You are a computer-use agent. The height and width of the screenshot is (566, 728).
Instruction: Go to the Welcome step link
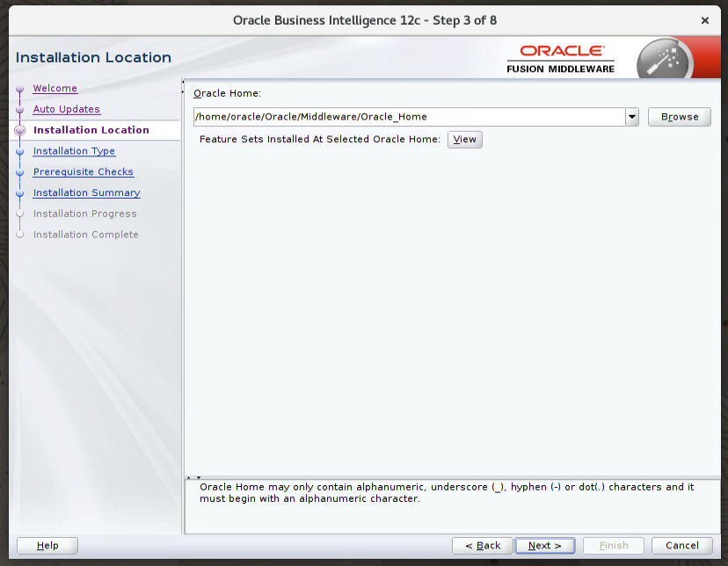point(55,88)
